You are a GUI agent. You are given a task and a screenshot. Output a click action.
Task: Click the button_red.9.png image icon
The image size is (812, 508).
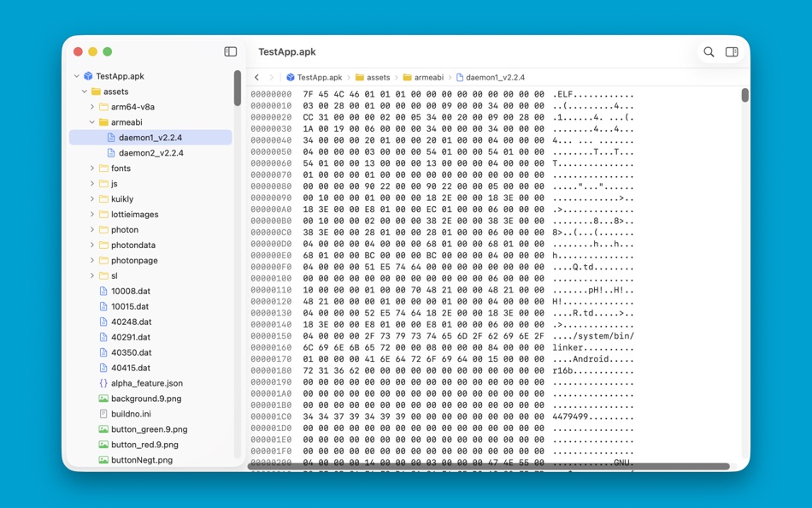pyautogui.click(x=103, y=445)
